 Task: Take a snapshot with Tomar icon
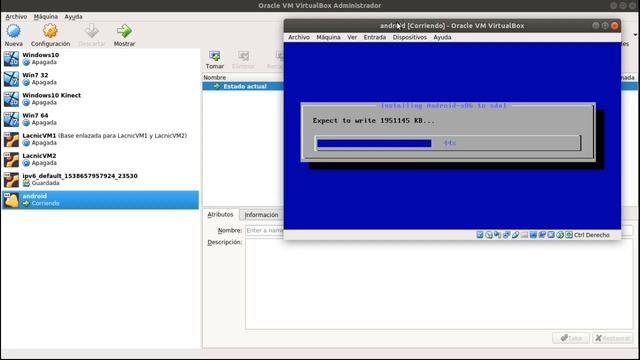pyautogui.click(x=215, y=56)
